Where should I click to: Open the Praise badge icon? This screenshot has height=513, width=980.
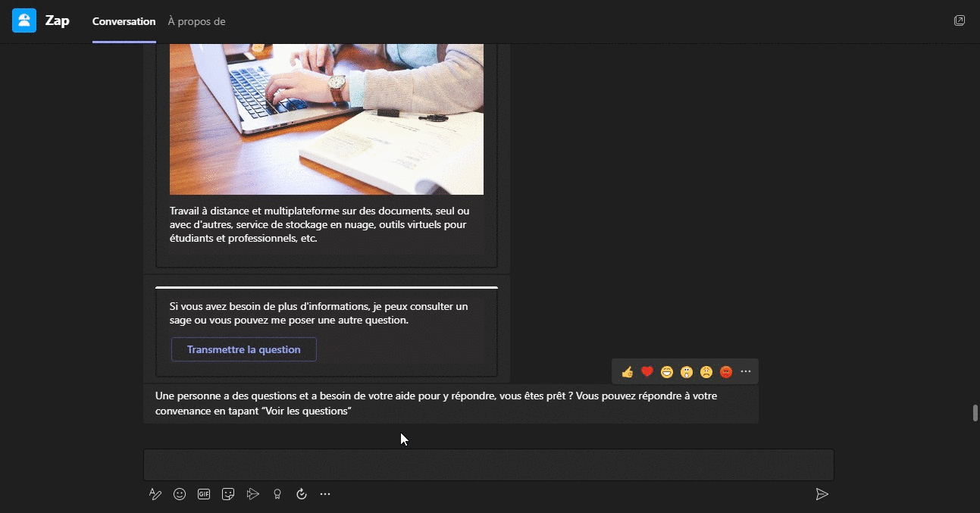coord(277,494)
